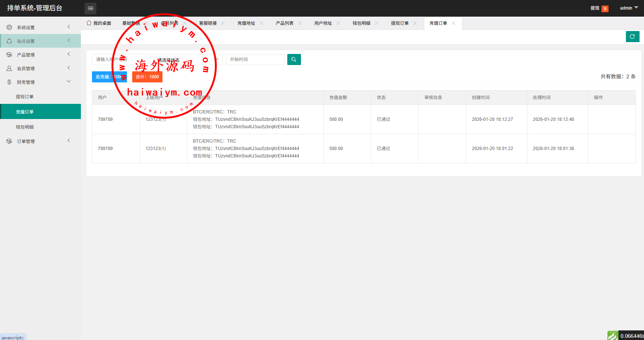This screenshot has width=644, height=340.
Task: Click the hamburger menu toggle icon
Action: coord(90,8)
